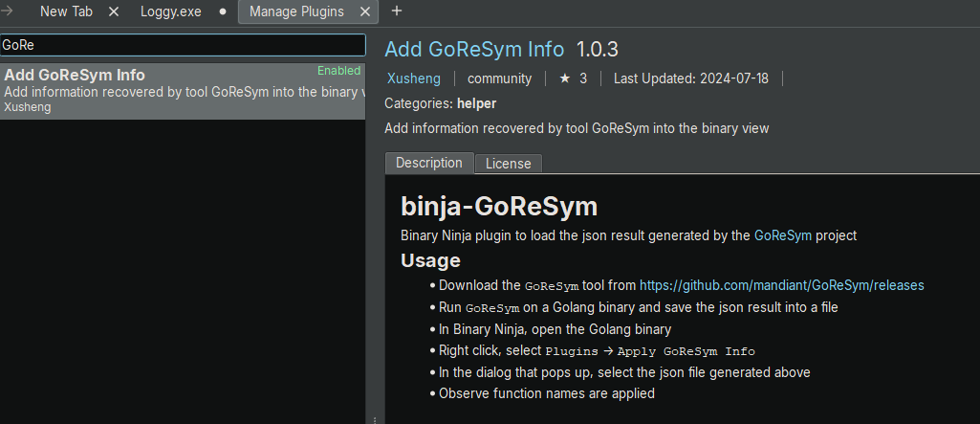Close the Manage Plugins tab

coord(365,11)
